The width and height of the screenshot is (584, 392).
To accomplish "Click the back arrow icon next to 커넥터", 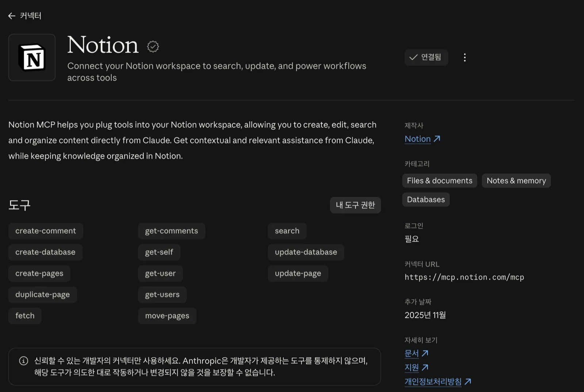I will pyautogui.click(x=12, y=16).
